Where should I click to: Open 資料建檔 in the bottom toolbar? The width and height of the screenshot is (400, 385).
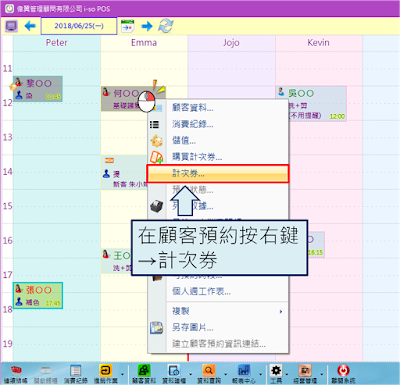coord(174,374)
